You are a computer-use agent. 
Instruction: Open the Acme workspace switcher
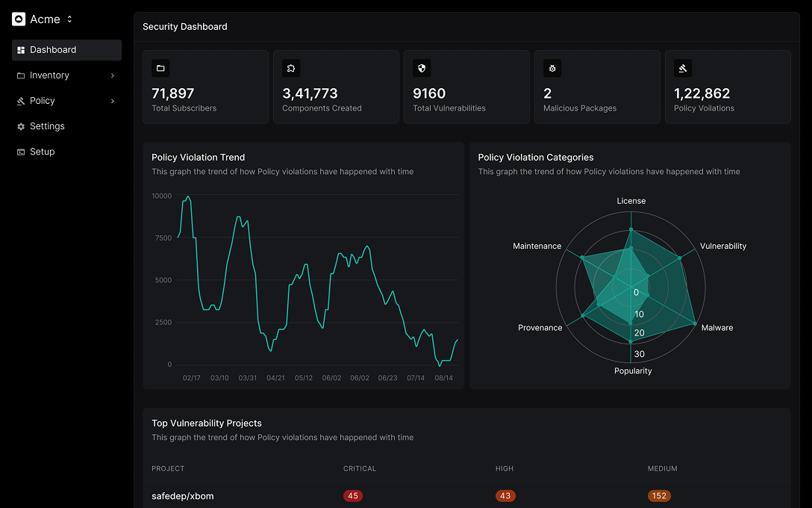point(69,19)
